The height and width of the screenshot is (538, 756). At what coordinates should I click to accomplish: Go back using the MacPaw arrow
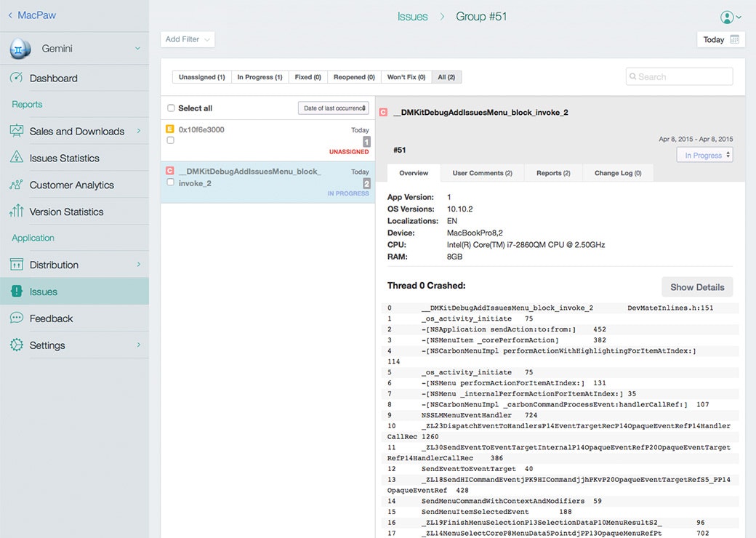click(10, 15)
